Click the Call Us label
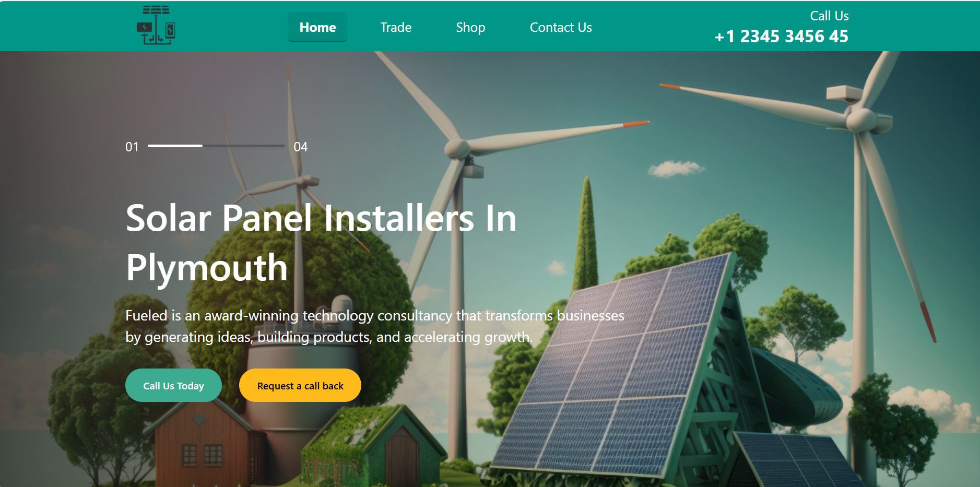The height and width of the screenshot is (487, 980). 829,15
